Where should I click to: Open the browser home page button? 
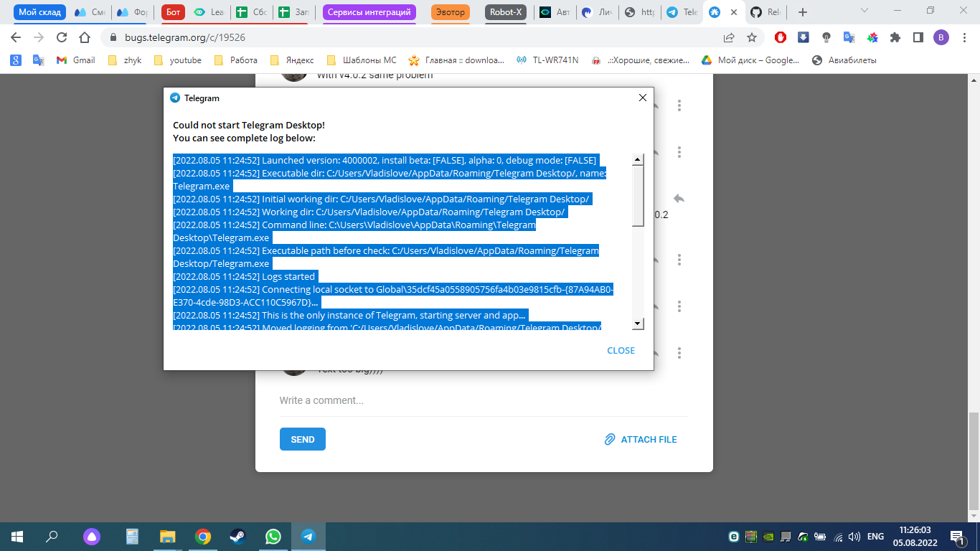85,37
